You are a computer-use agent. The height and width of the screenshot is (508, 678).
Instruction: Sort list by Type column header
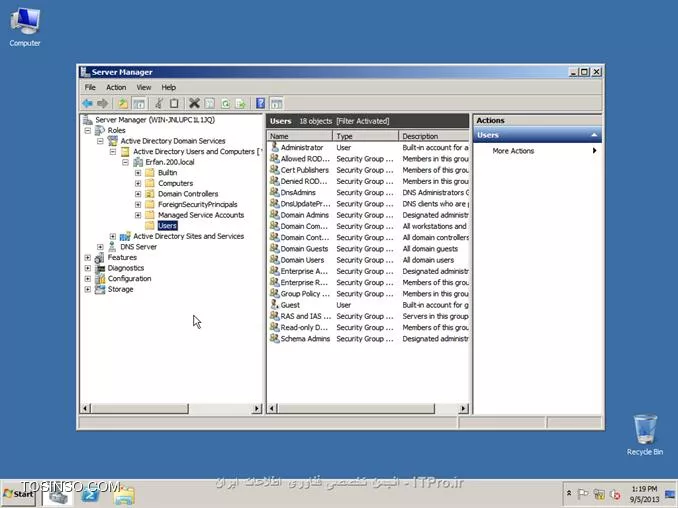(x=365, y=136)
